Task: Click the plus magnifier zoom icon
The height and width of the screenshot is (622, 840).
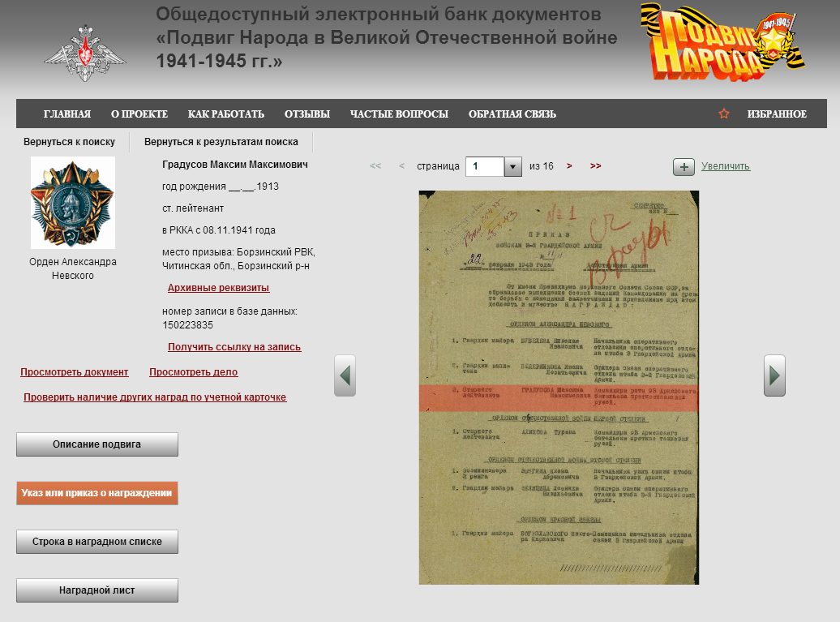Action: point(684,167)
